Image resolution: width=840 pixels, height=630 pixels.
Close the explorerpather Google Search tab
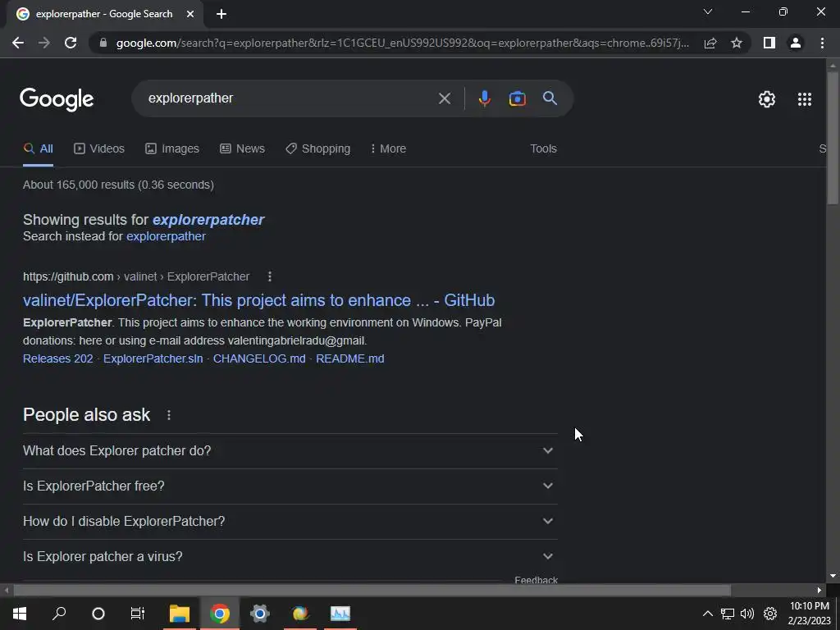pos(190,14)
